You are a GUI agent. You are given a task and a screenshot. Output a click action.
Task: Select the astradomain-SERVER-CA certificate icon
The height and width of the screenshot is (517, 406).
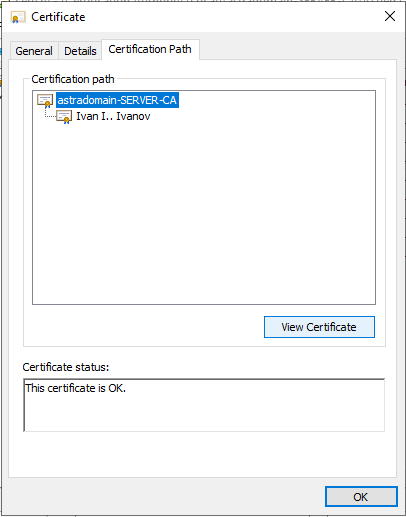[x=45, y=101]
